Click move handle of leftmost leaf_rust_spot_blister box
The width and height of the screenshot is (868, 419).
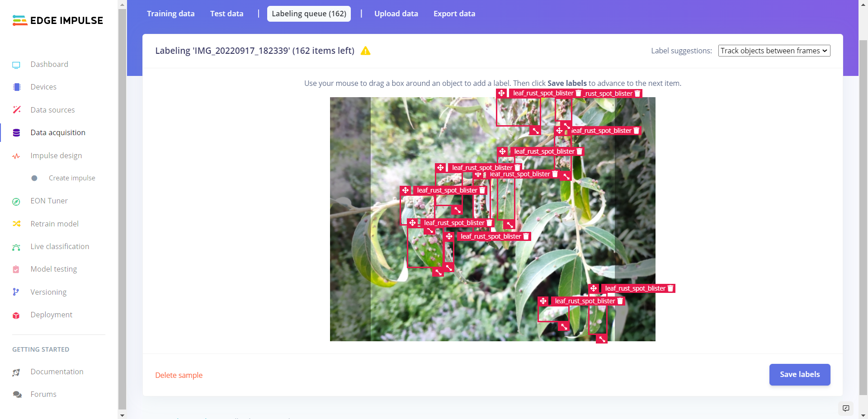coord(406,190)
